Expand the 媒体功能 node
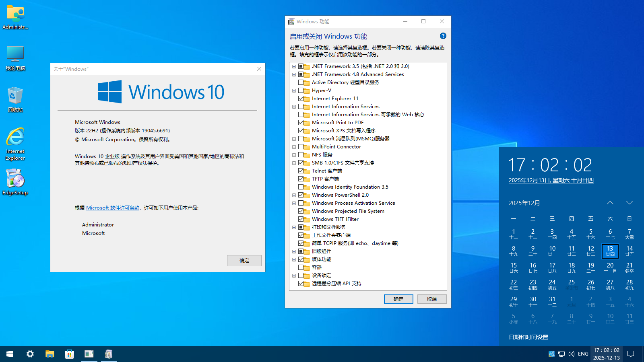Screen dimensions: 644x362 click(294, 259)
